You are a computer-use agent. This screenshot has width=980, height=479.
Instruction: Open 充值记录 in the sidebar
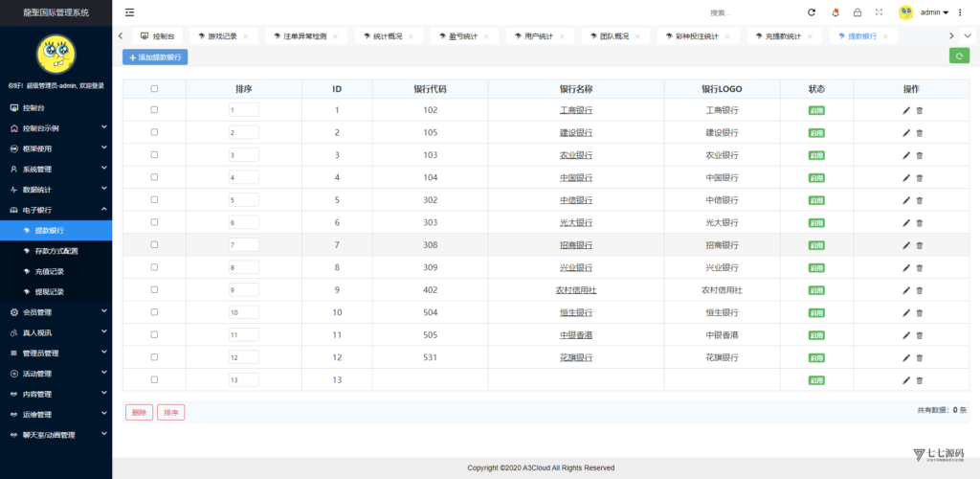tap(49, 271)
